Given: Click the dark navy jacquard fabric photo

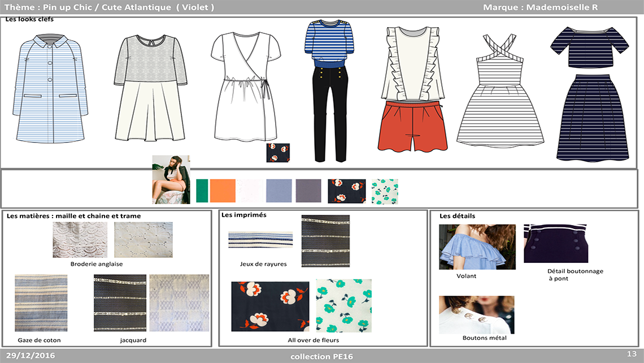Looking at the screenshot, I should pyautogui.click(x=120, y=303).
